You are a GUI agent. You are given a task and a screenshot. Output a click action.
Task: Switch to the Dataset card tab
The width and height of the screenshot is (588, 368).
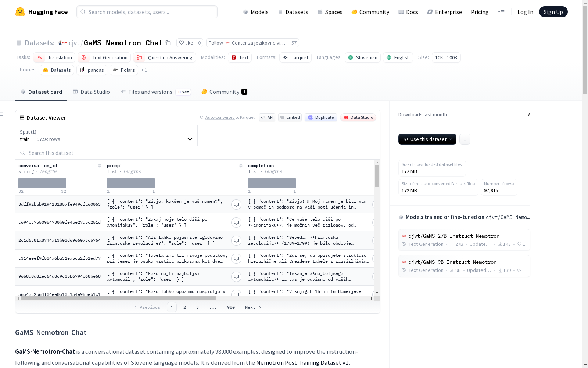pos(41,92)
